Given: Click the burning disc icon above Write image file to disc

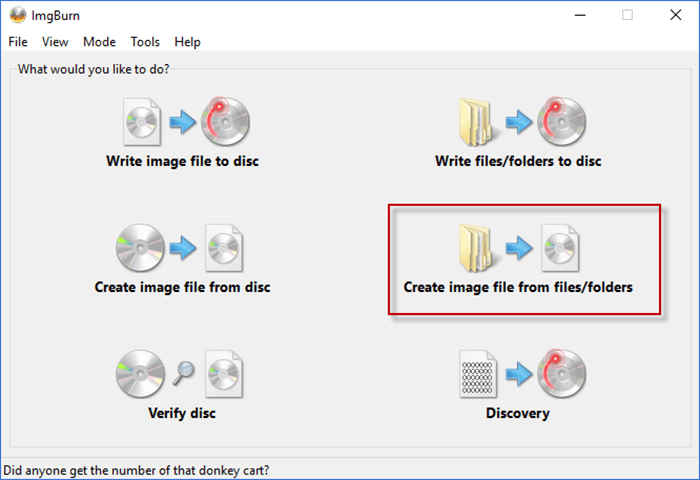Looking at the screenshot, I should coord(225,121).
